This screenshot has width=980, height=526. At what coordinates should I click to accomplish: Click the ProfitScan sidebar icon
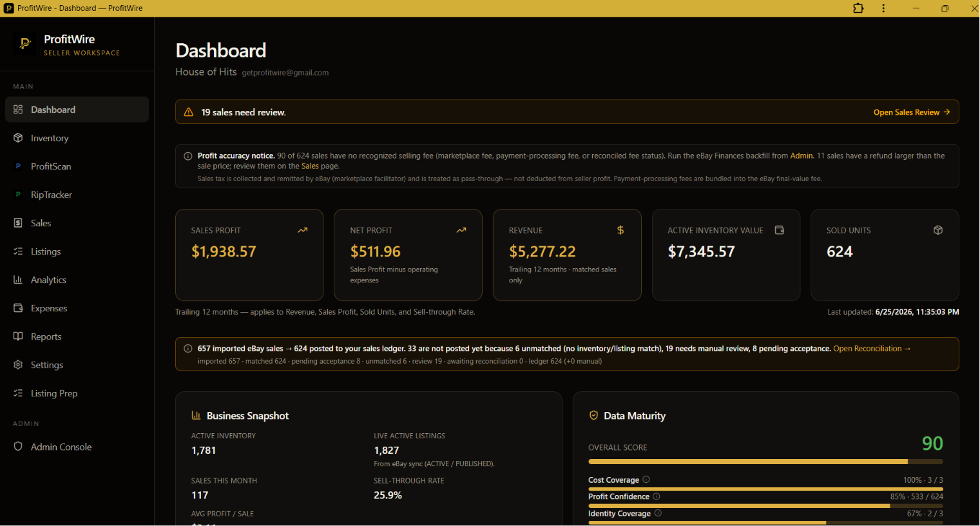tap(18, 166)
